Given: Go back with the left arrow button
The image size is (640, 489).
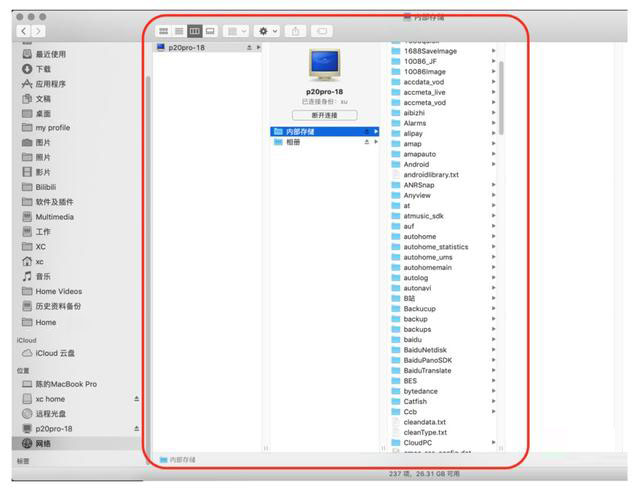Looking at the screenshot, I should 24,31.
